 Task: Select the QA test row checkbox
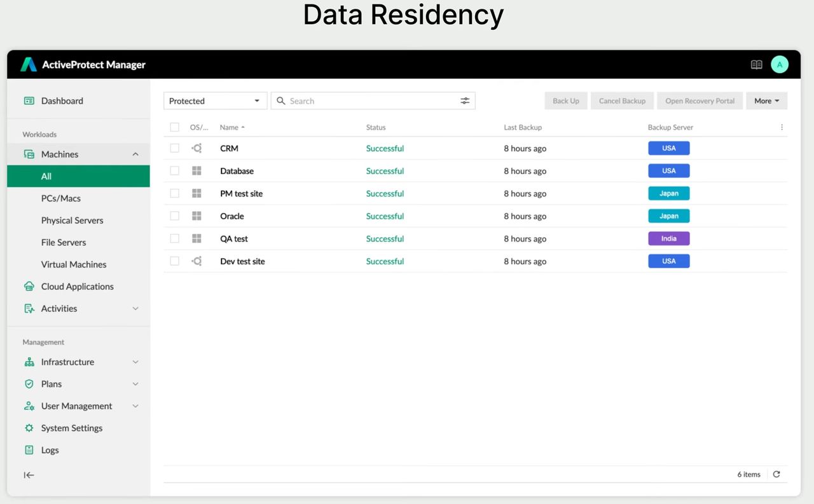pyautogui.click(x=174, y=238)
